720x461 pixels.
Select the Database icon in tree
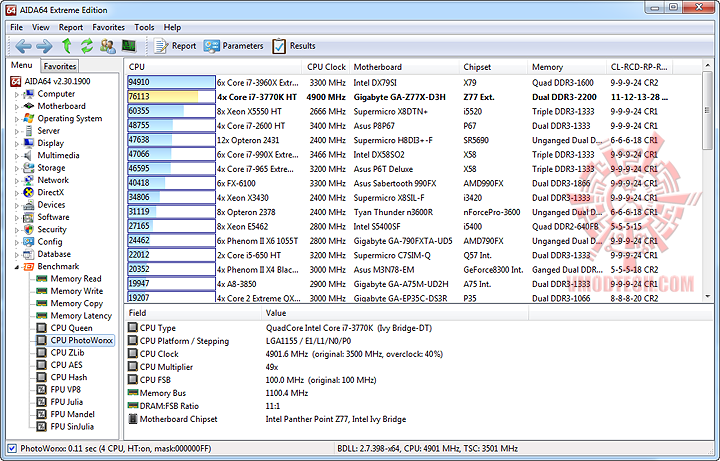tap(28, 254)
